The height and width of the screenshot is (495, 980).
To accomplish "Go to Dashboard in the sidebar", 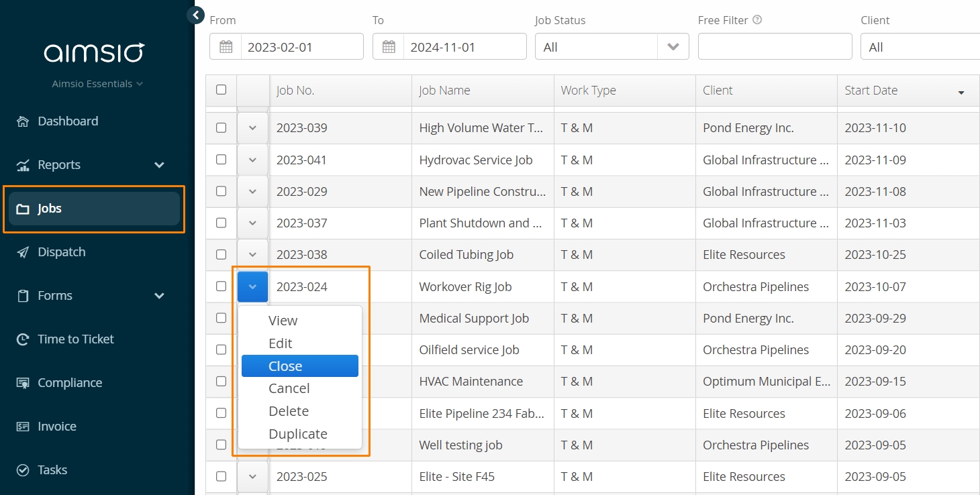I will (68, 121).
